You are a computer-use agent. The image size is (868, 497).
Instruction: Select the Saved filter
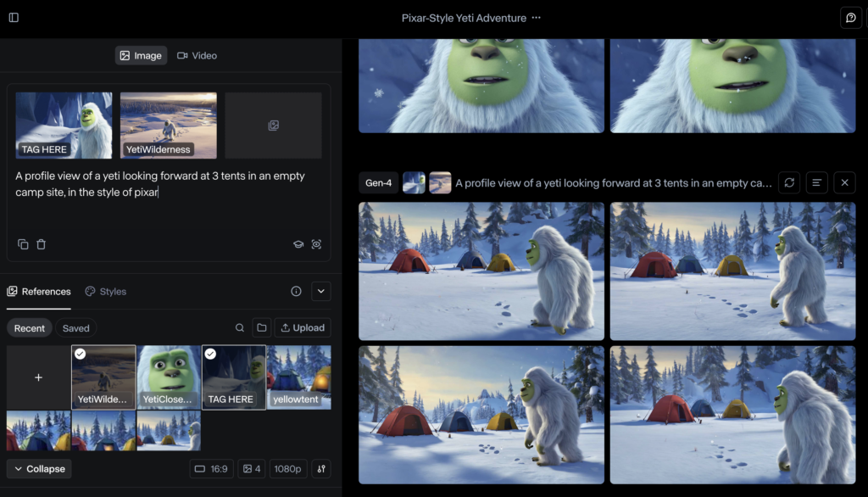tap(75, 328)
